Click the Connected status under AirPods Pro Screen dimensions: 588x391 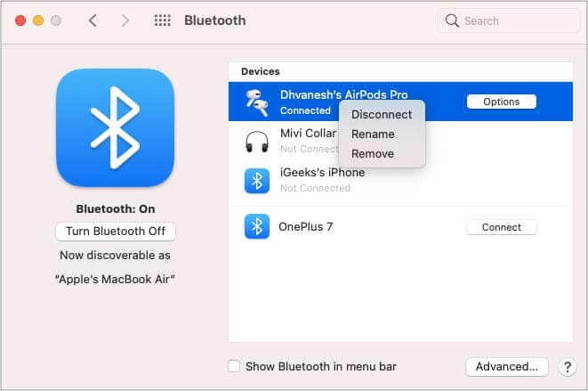click(x=305, y=110)
